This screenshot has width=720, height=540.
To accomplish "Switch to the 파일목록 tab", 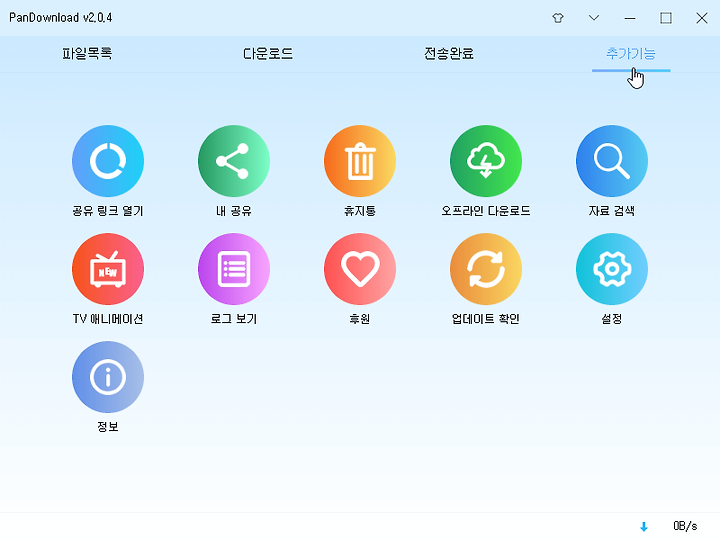I will [x=87, y=54].
